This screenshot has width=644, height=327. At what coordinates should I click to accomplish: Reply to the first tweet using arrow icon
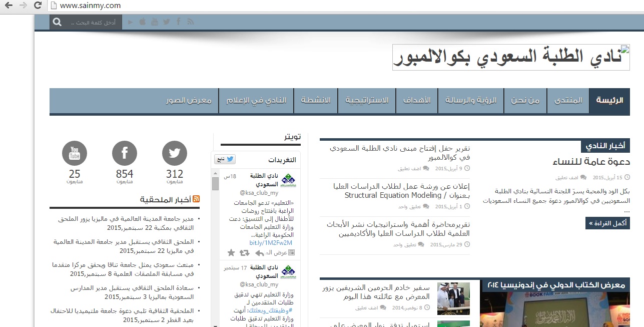pyautogui.click(x=259, y=253)
